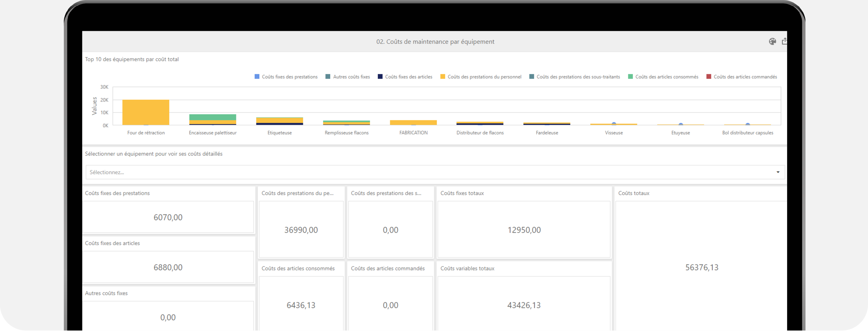Screen dimensions: 868x331
Task: Click the FABRICATION axis label
Action: pos(413,133)
